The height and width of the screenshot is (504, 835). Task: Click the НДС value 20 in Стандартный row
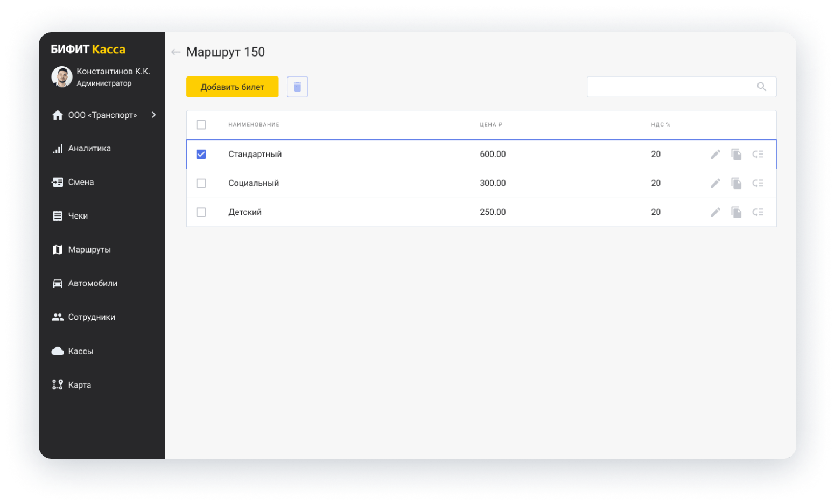click(x=656, y=155)
